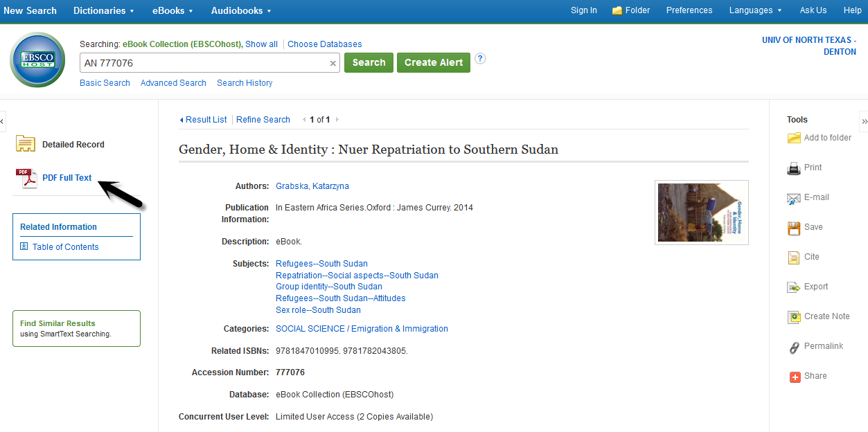The width and height of the screenshot is (868, 432).
Task: Click the Folder icon in top bar
Action: [x=617, y=10]
